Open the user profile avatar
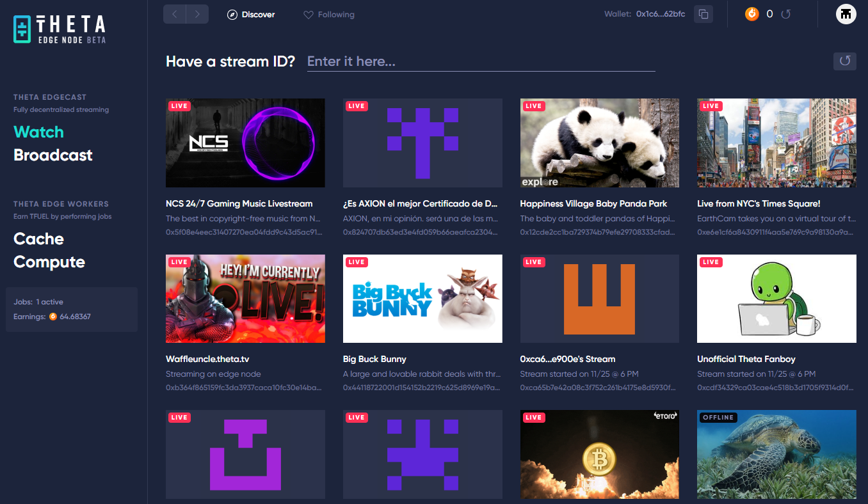This screenshot has height=504, width=868. [846, 13]
